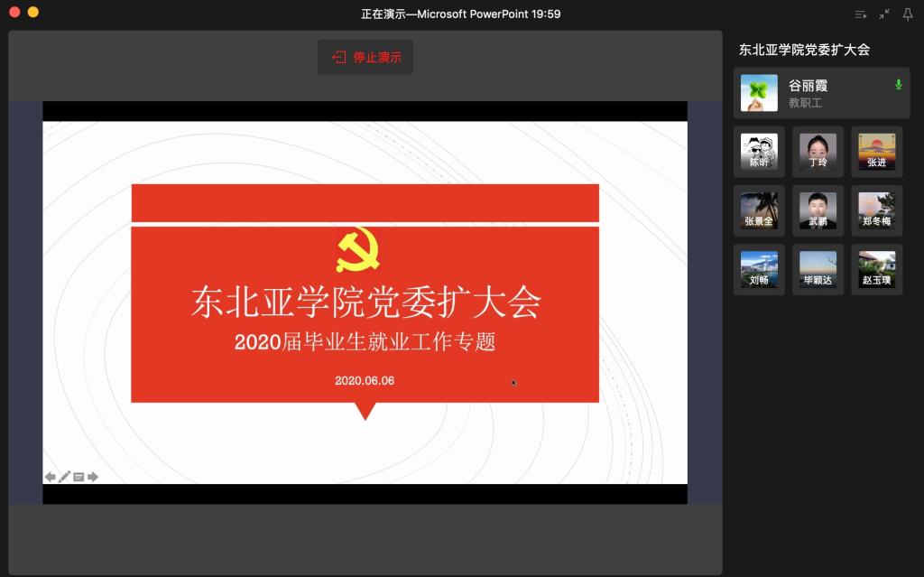Screen dimensions: 924x577
Task: Select participant 丁玲 thumbnail
Action: [818, 152]
